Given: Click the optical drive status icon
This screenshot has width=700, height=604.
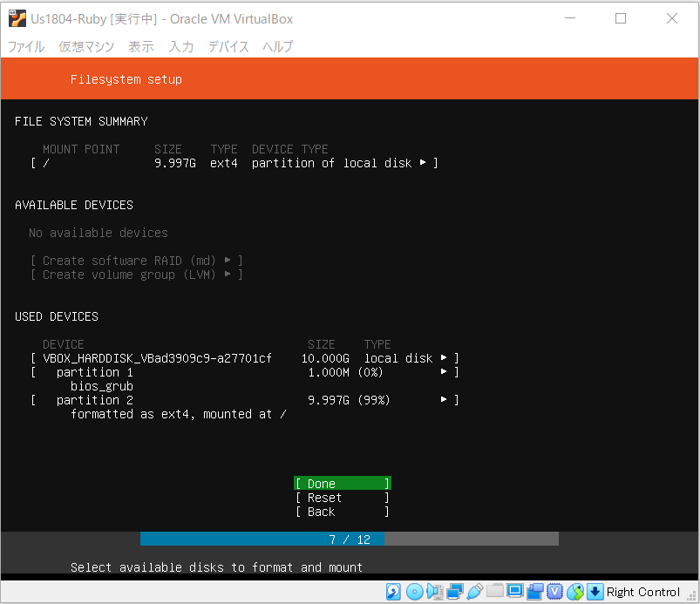Looking at the screenshot, I should pyautogui.click(x=414, y=592).
